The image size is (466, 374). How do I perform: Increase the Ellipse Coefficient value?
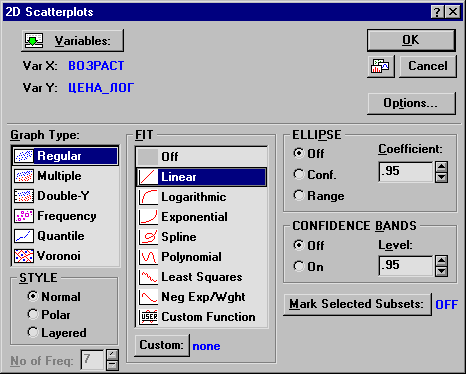(441, 167)
